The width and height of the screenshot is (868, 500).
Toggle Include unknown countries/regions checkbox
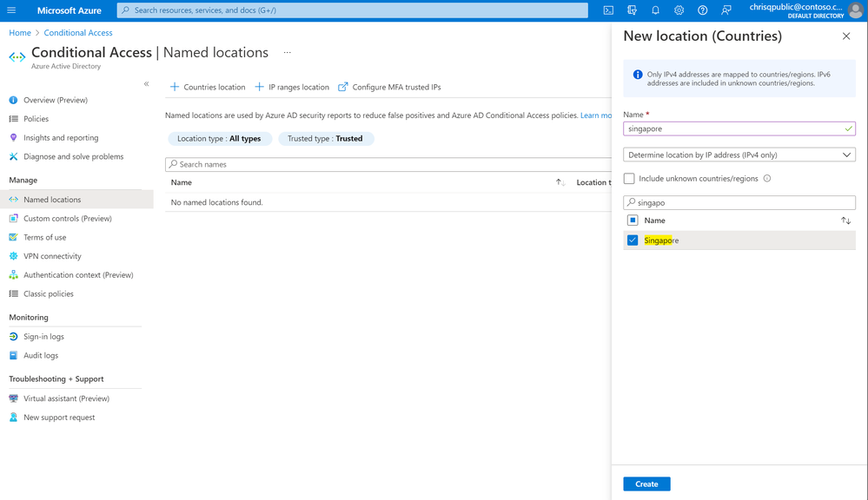pyautogui.click(x=629, y=179)
